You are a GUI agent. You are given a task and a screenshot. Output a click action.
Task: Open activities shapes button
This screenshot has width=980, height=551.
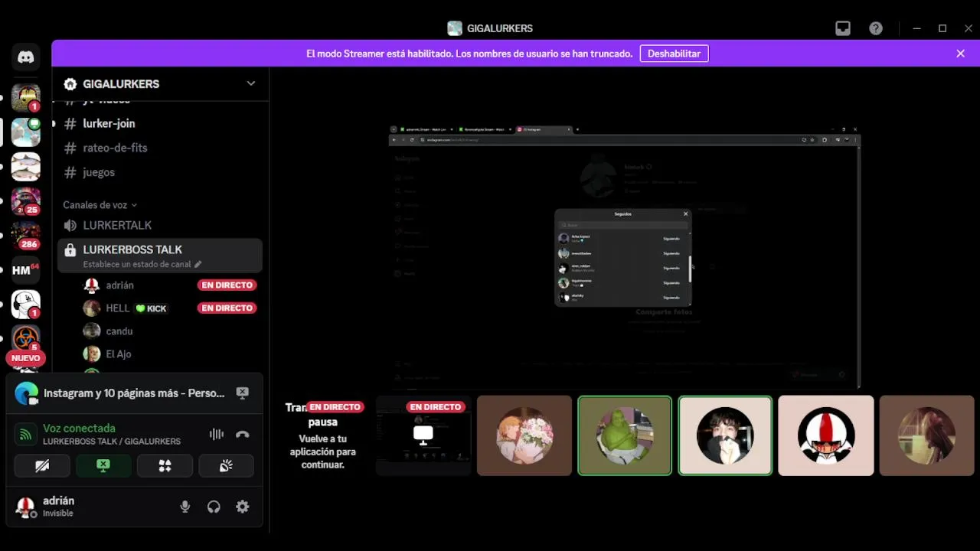[165, 465]
